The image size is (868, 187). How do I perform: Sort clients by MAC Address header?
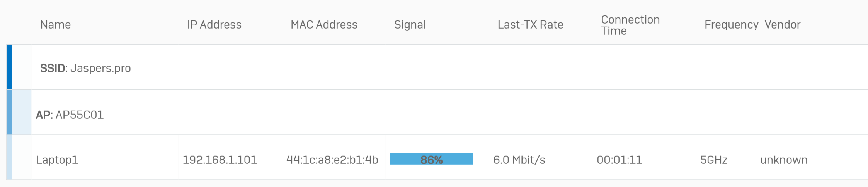(324, 25)
